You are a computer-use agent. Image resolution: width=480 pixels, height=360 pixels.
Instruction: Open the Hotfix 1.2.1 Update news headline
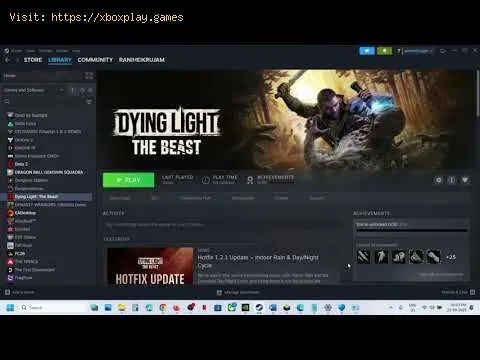[258, 261]
